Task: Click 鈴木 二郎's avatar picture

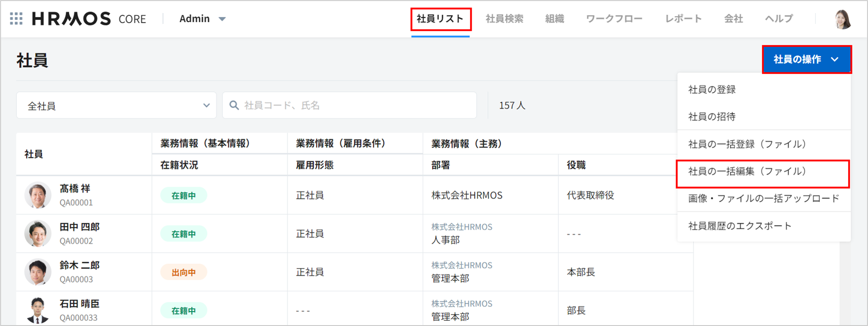Action: tap(38, 272)
